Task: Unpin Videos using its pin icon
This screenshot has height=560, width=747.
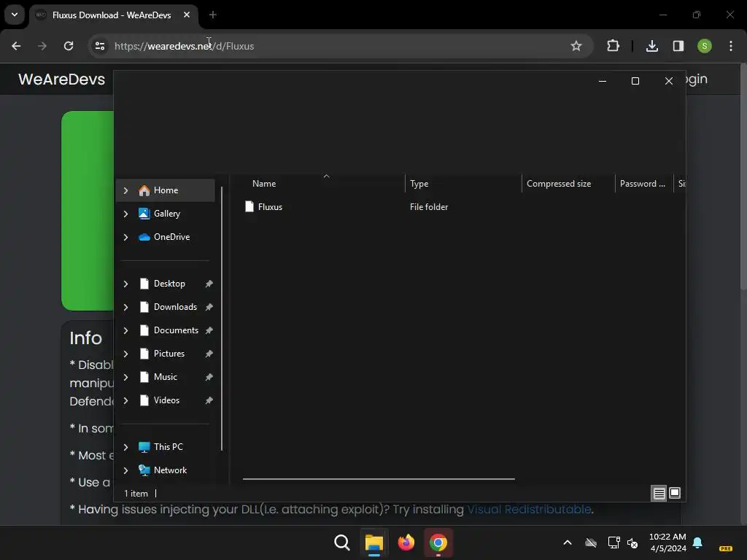Action: pos(209,400)
